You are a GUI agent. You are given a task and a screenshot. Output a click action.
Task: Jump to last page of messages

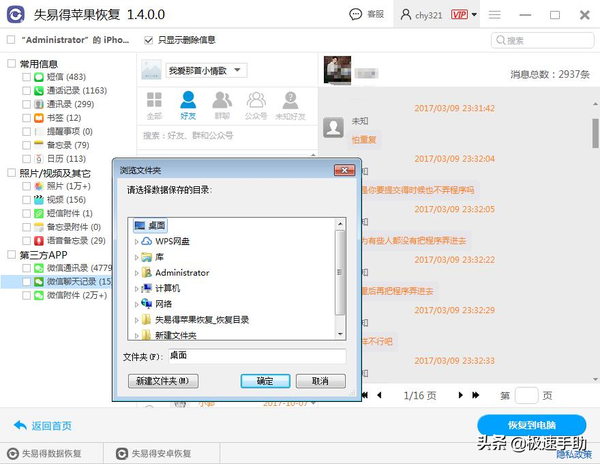476,395
